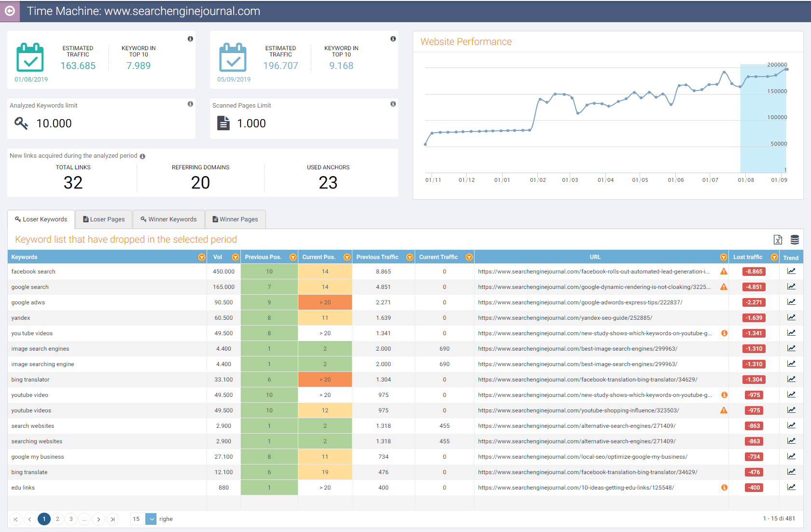
Task: Click last data point on performance chart
Action: click(x=786, y=69)
